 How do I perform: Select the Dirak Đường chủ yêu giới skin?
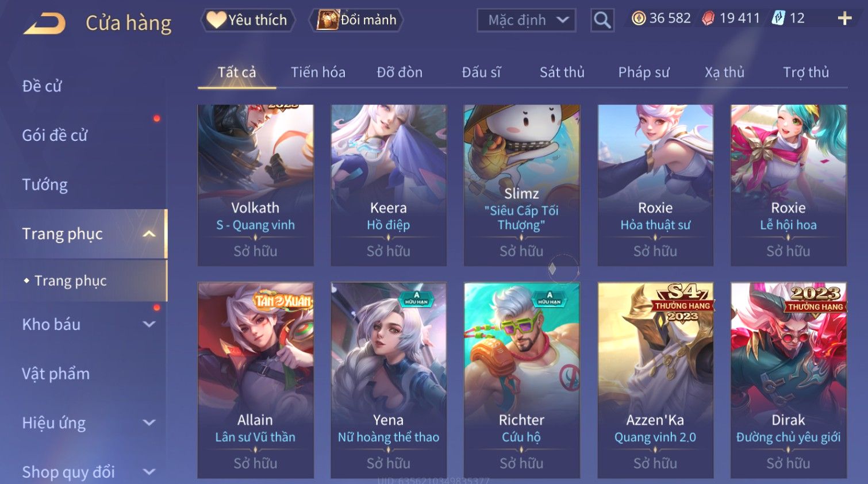click(789, 380)
